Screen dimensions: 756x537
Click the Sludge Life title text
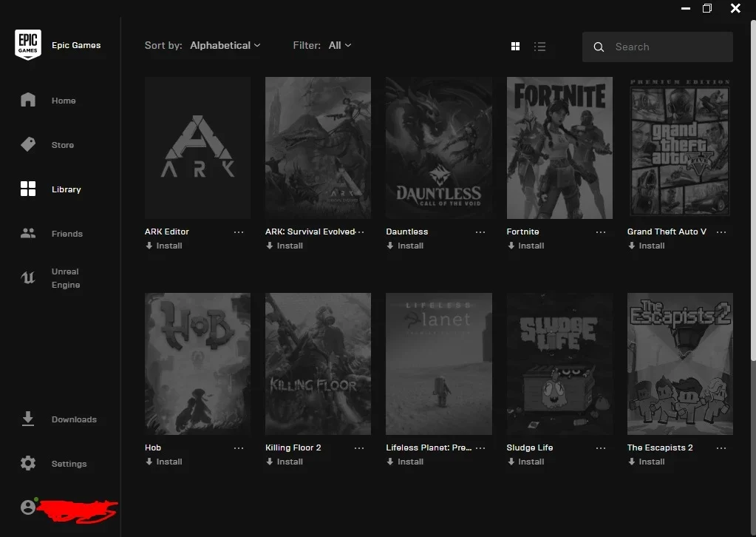(x=529, y=447)
